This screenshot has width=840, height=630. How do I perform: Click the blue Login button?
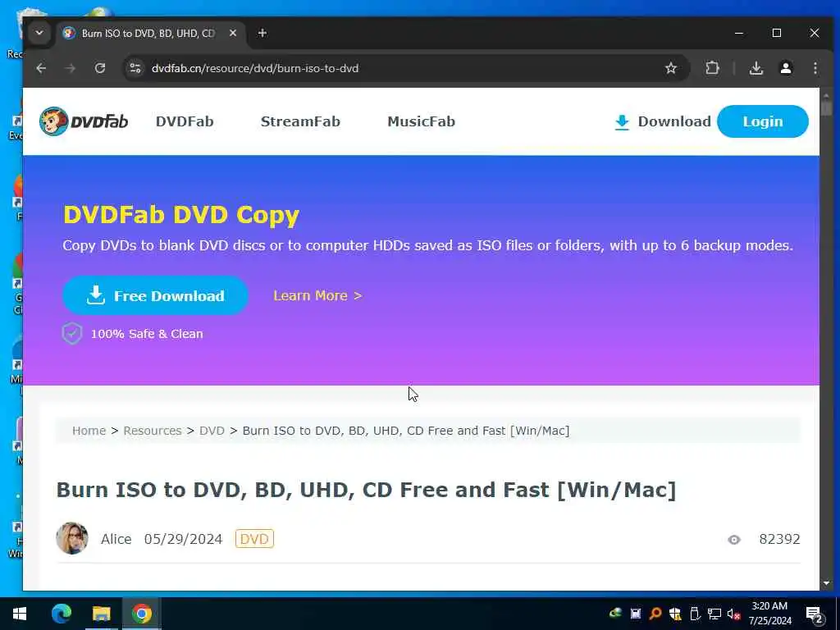762,121
